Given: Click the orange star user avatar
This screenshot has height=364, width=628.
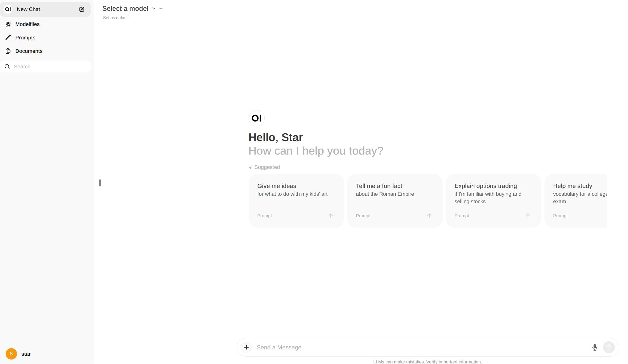Looking at the screenshot, I should pyautogui.click(x=11, y=354).
